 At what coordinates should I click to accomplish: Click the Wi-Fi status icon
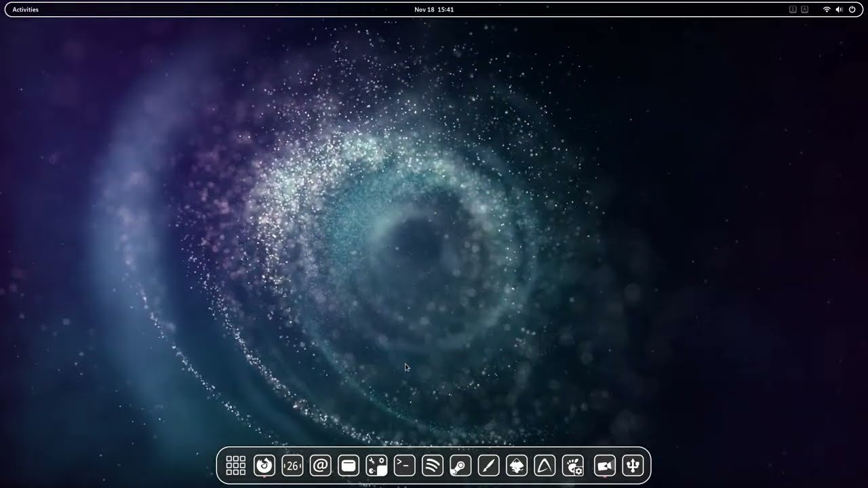pyautogui.click(x=827, y=9)
